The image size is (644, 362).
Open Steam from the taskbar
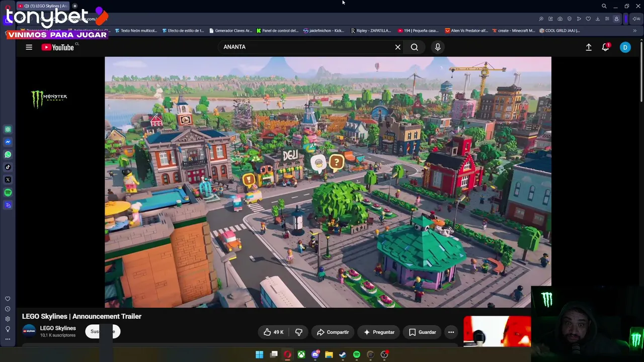pos(343,355)
